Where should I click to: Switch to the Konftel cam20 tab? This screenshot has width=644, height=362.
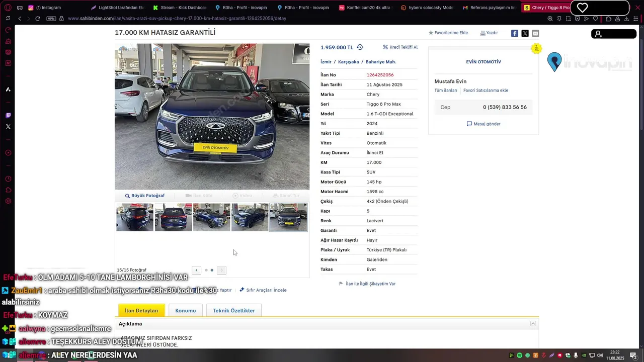coord(365,8)
